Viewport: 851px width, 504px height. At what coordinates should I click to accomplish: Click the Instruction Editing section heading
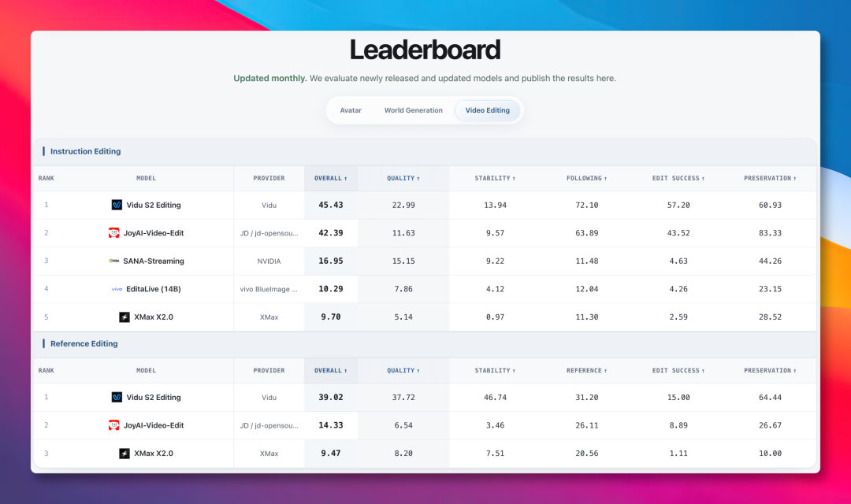pyautogui.click(x=85, y=151)
